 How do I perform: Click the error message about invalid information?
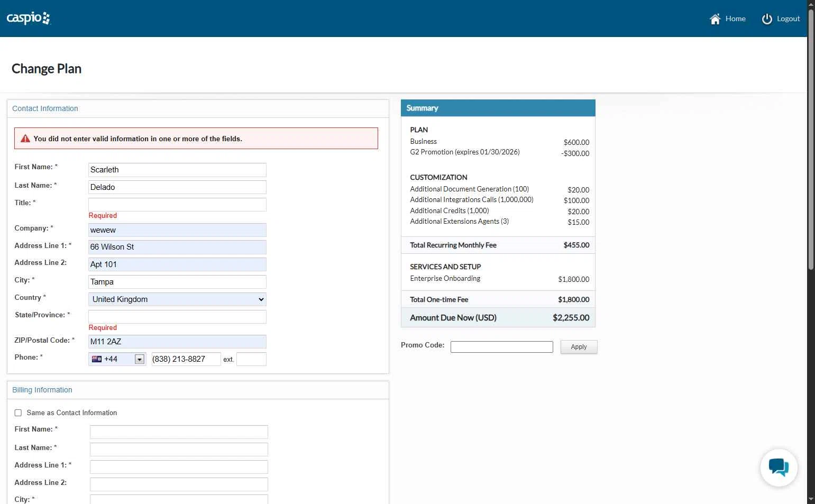pyautogui.click(x=138, y=139)
